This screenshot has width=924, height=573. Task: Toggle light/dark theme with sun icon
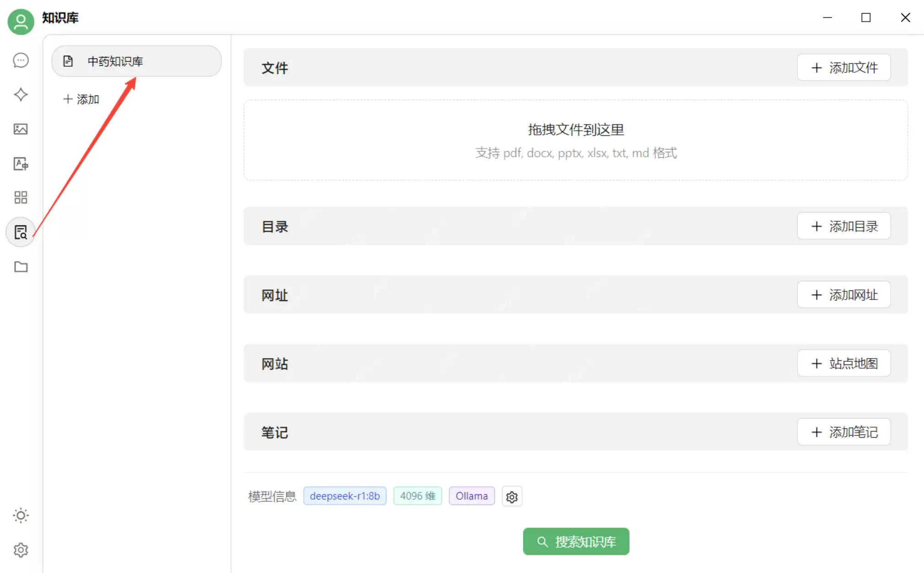click(x=20, y=515)
